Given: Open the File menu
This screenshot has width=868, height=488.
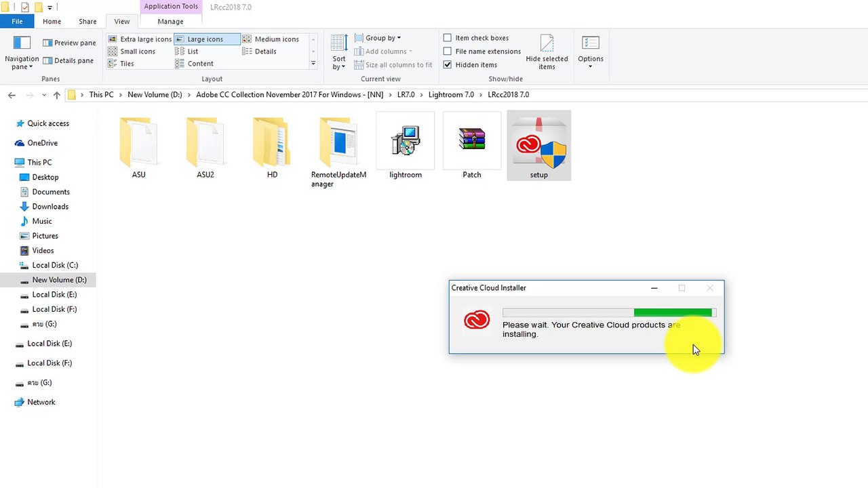Looking at the screenshot, I should (17, 22).
